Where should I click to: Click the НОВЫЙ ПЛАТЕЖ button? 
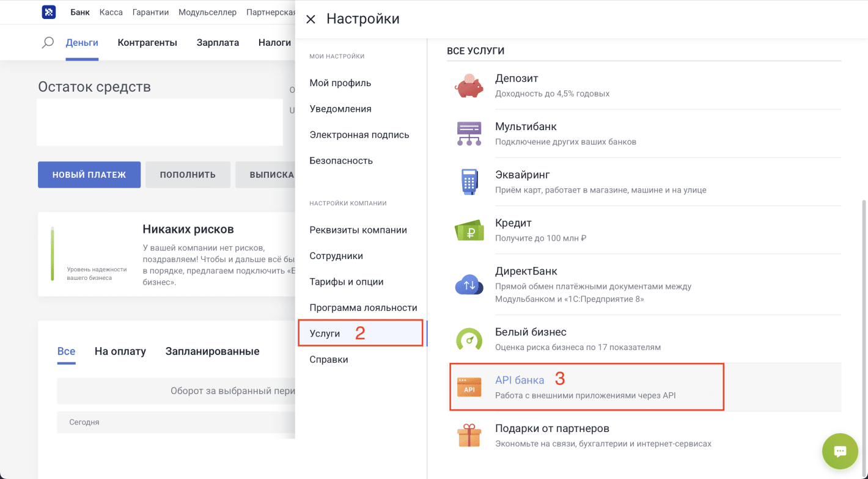pos(89,174)
